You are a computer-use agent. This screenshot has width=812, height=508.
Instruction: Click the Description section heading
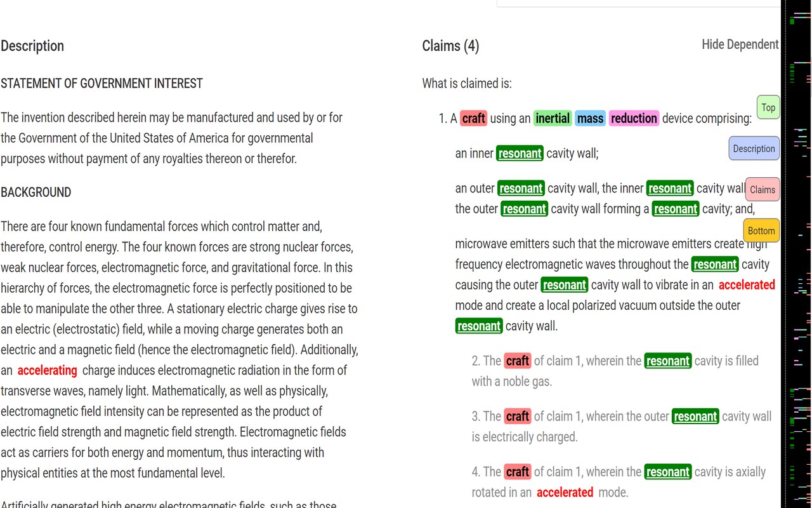coord(32,46)
